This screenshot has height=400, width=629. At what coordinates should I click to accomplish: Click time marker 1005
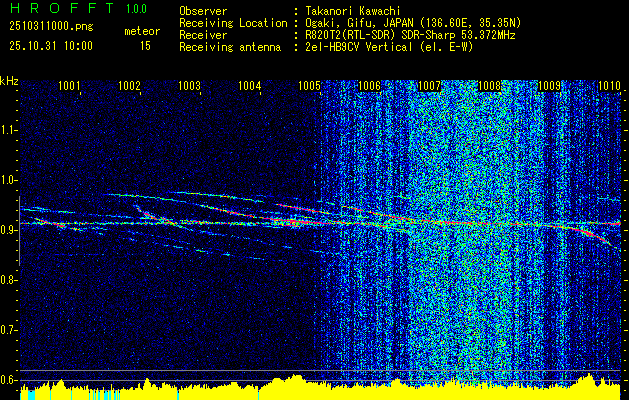[x=310, y=85]
